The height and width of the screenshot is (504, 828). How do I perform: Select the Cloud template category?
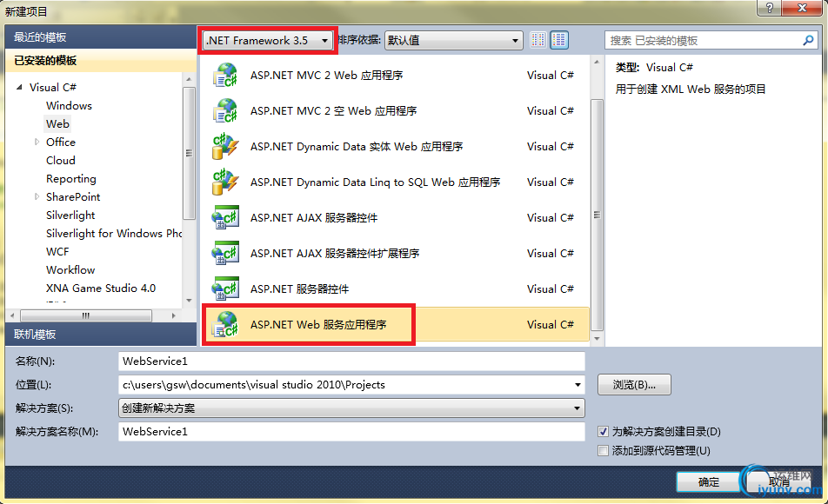61,161
